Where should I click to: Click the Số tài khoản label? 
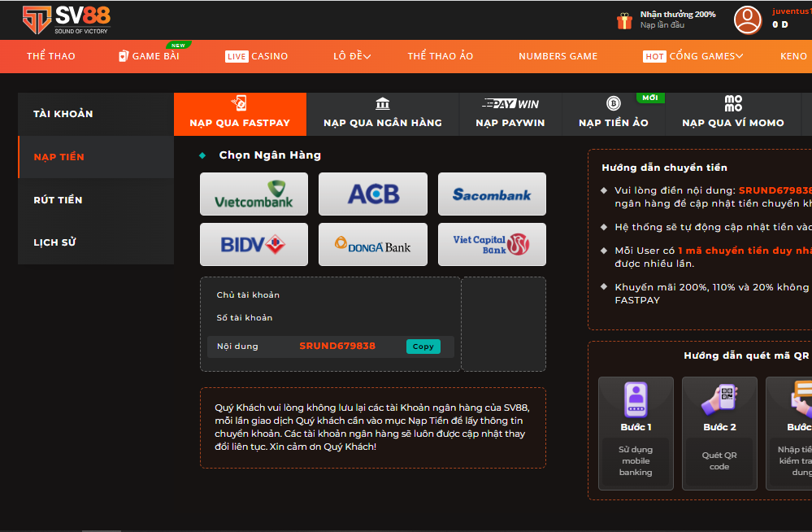[245, 318]
